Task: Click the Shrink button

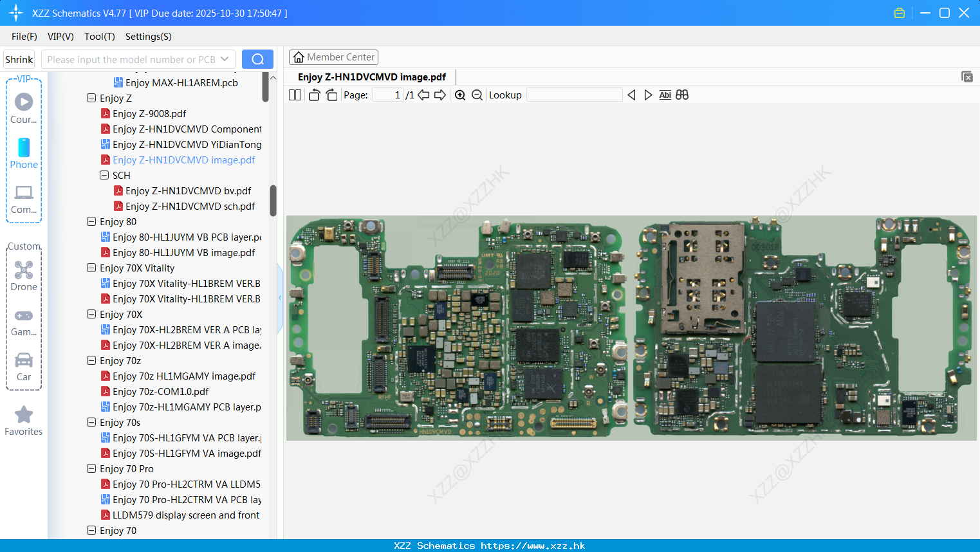Action: (x=19, y=59)
